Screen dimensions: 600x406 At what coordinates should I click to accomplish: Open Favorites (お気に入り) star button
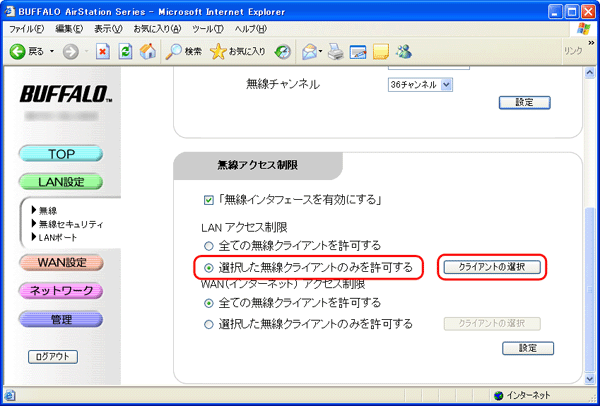(x=238, y=51)
